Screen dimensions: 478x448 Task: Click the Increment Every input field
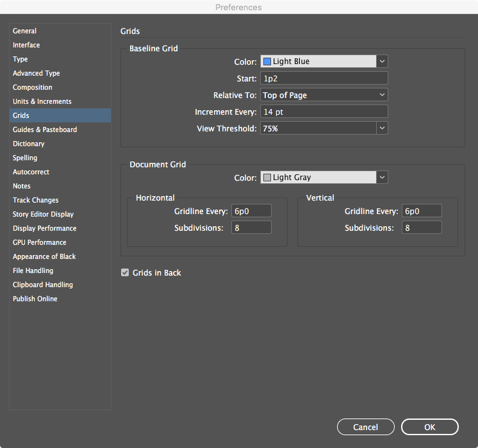point(324,112)
